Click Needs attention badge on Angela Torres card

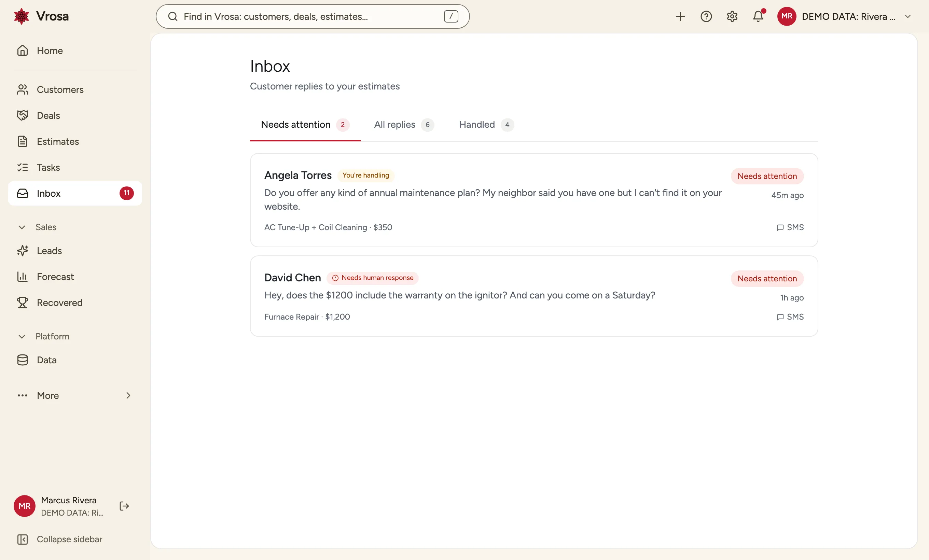tap(767, 176)
